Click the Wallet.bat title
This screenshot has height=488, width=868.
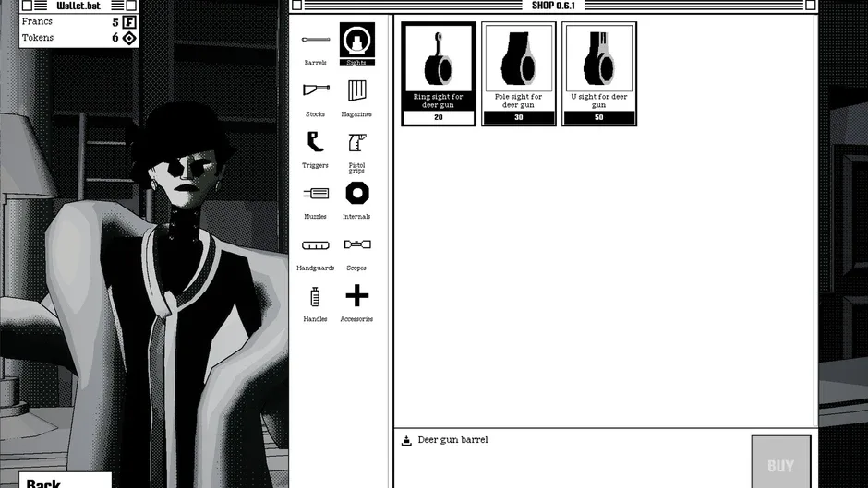click(78, 6)
